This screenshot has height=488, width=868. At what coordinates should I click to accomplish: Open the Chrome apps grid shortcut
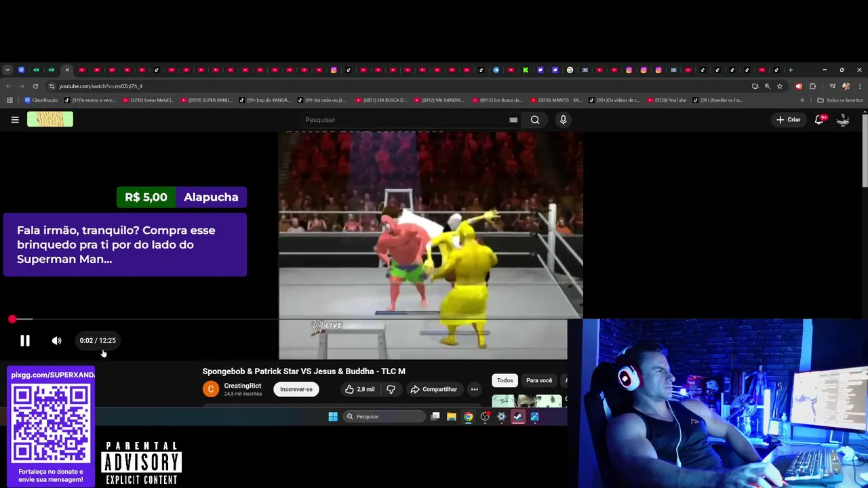9,100
